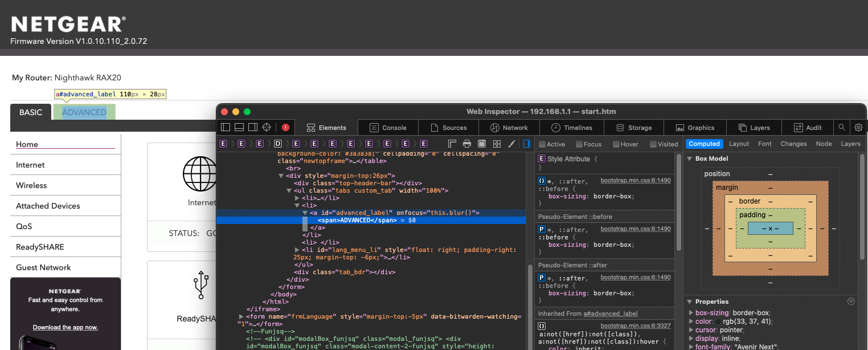Toggle the details sidebar icon
The height and width of the screenshot is (350, 868).
[x=527, y=144]
